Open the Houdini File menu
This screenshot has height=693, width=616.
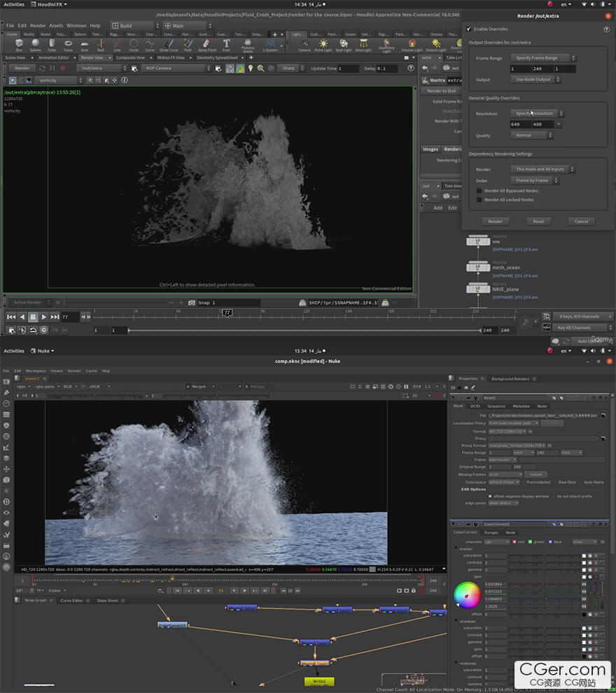coord(10,26)
